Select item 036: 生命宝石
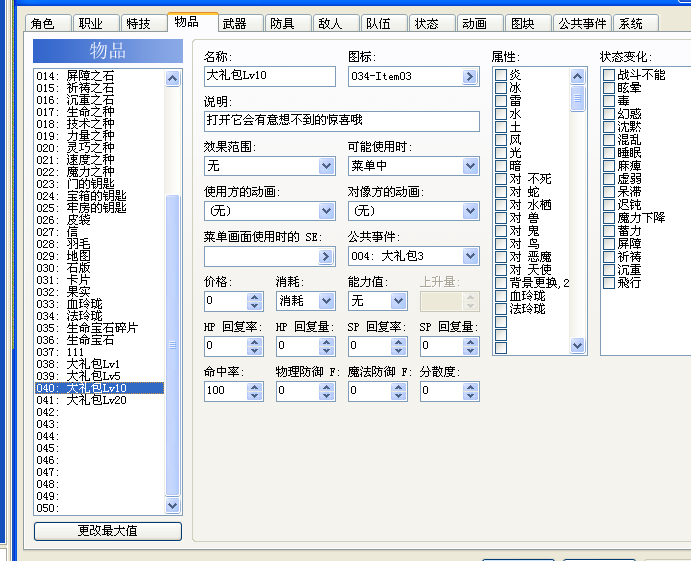691x561 pixels. [100, 340]
